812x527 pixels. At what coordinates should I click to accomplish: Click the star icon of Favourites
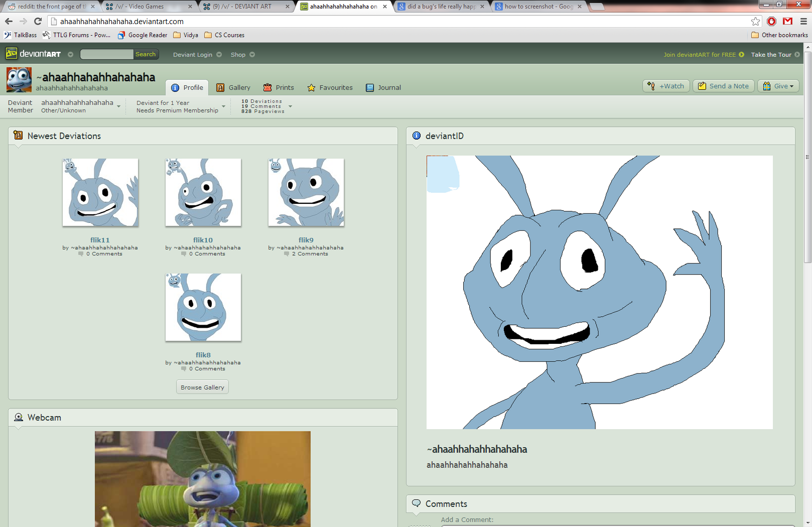pos(311,87)
